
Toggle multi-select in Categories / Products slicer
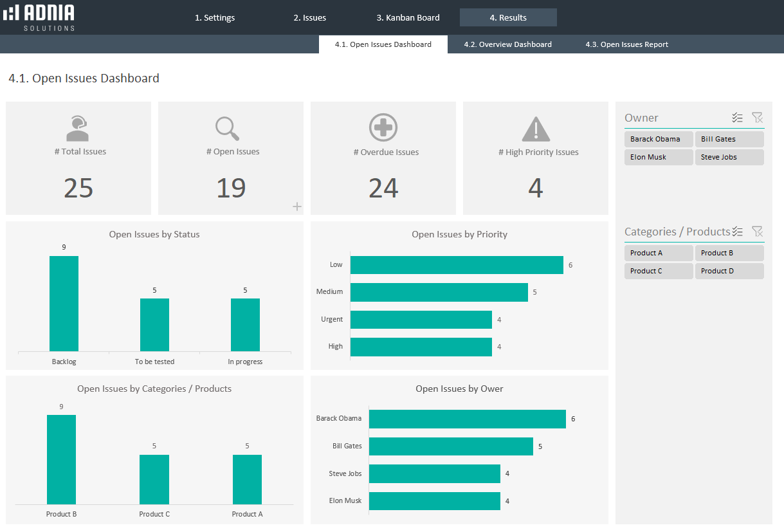point(737,232)
